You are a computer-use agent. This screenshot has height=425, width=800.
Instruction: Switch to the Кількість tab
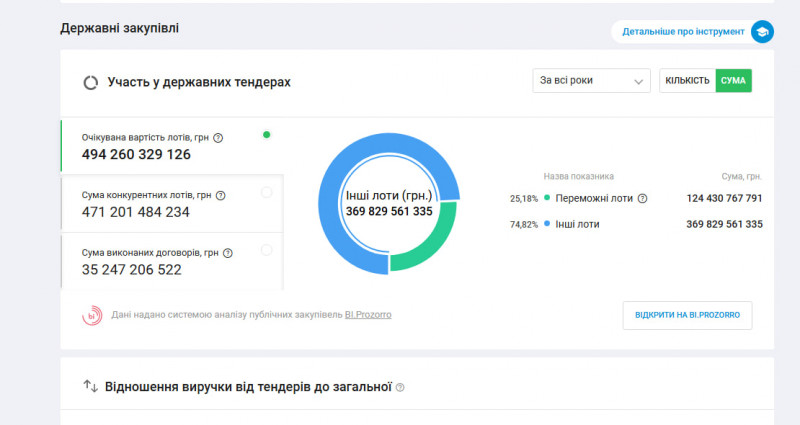pyautogui.click(x=687, y=81)
